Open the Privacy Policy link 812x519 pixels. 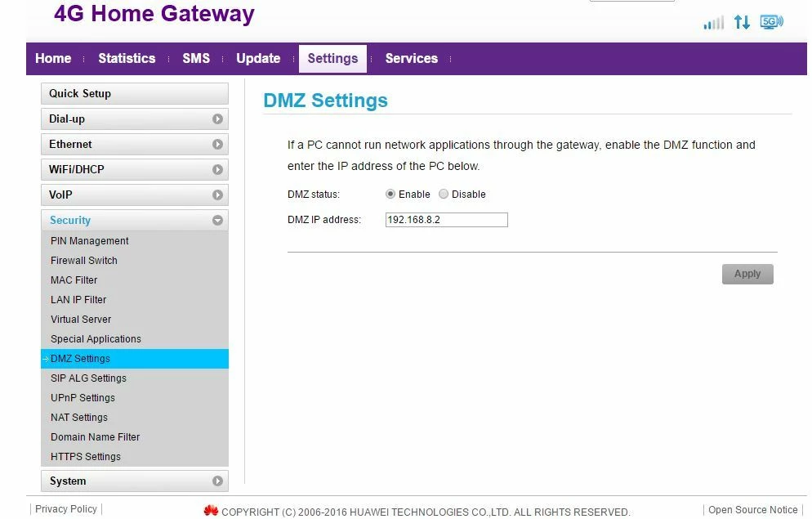66,509
